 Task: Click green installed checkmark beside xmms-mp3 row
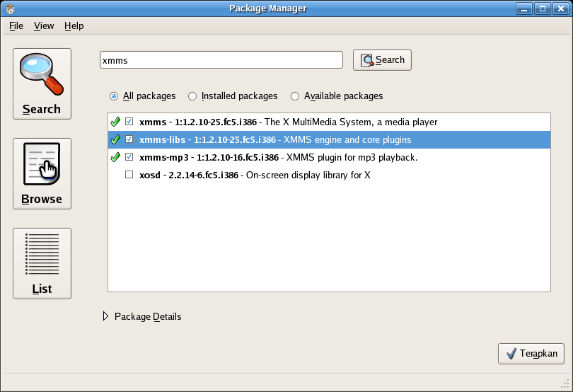click(x=115, y=157)
